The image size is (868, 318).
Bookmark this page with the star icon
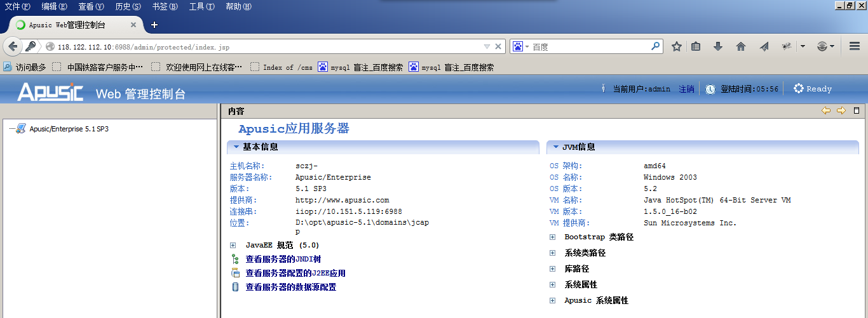tap(677, 46)
